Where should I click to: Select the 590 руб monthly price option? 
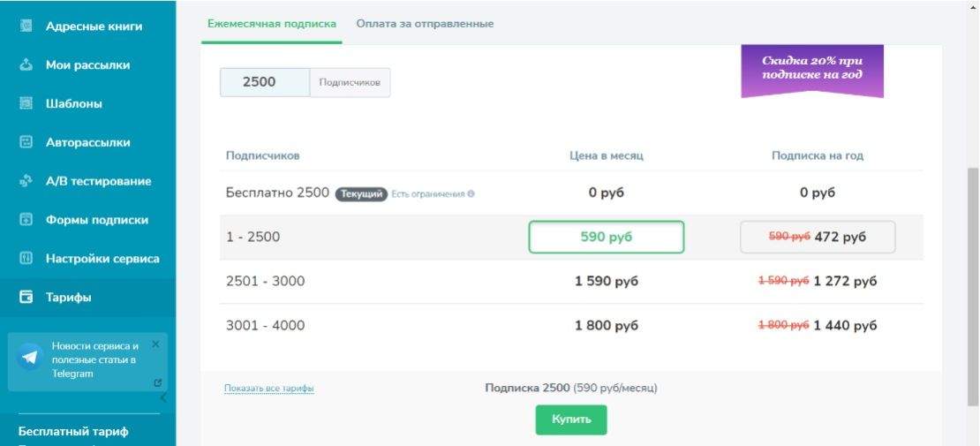pos(606,237)
